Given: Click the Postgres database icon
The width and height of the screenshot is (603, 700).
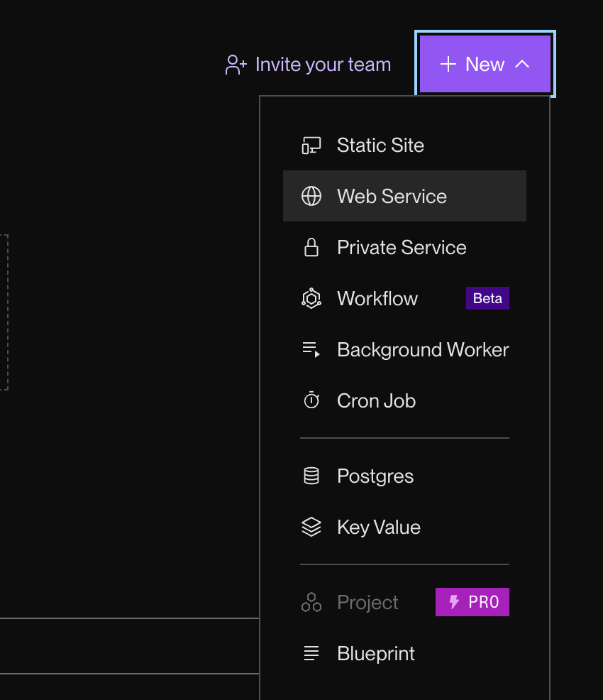Looking at the screenshot, I should tap(311, 476).
